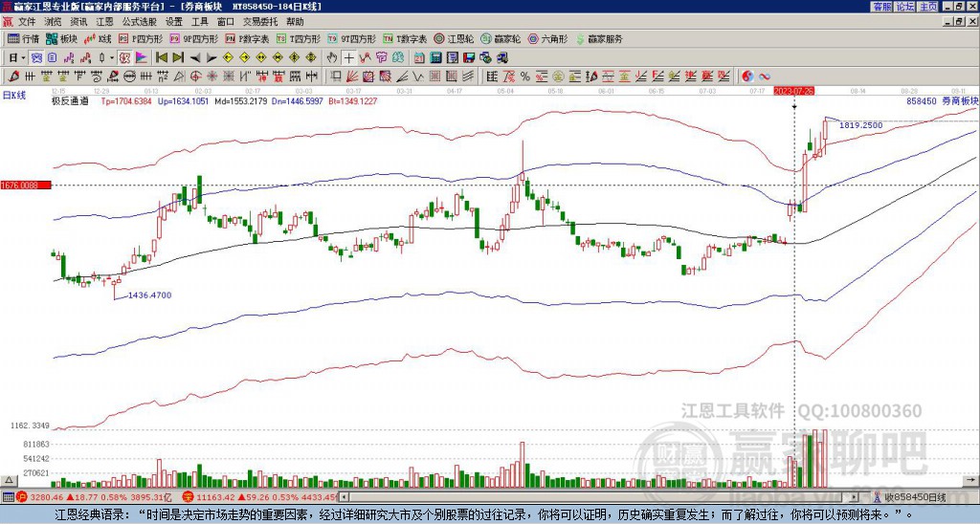Open 赢家服务 with dollar icon

click(x=599, y=38)
